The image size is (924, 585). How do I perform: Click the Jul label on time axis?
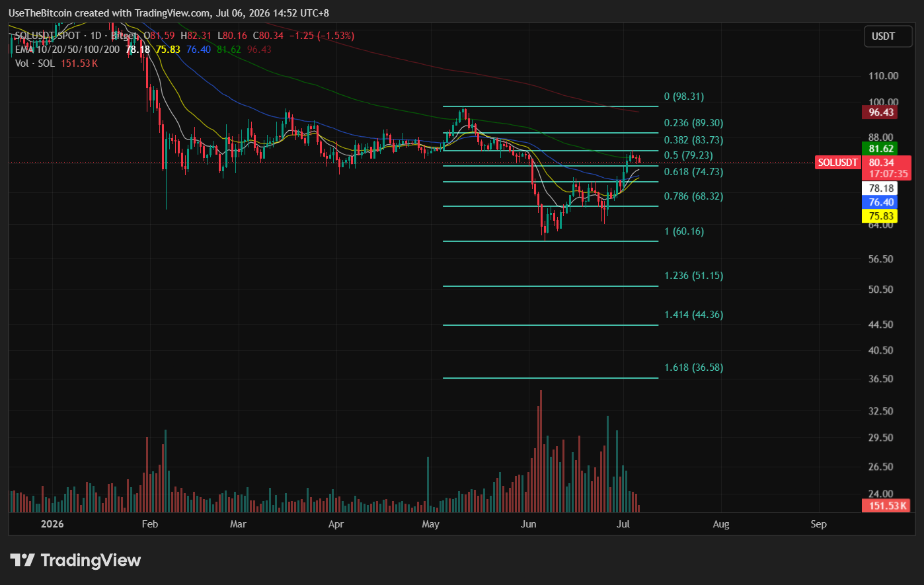click(623, 524)
